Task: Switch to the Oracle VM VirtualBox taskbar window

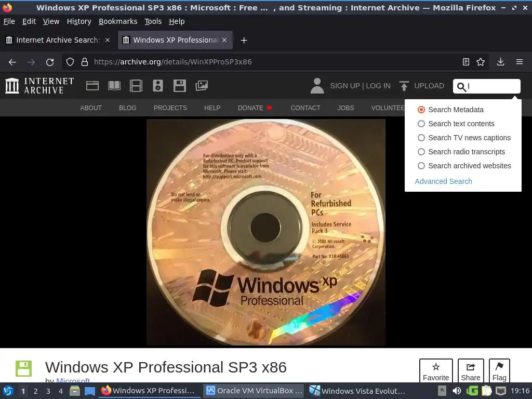Action: pyautogui.click(x=254, y=391)
